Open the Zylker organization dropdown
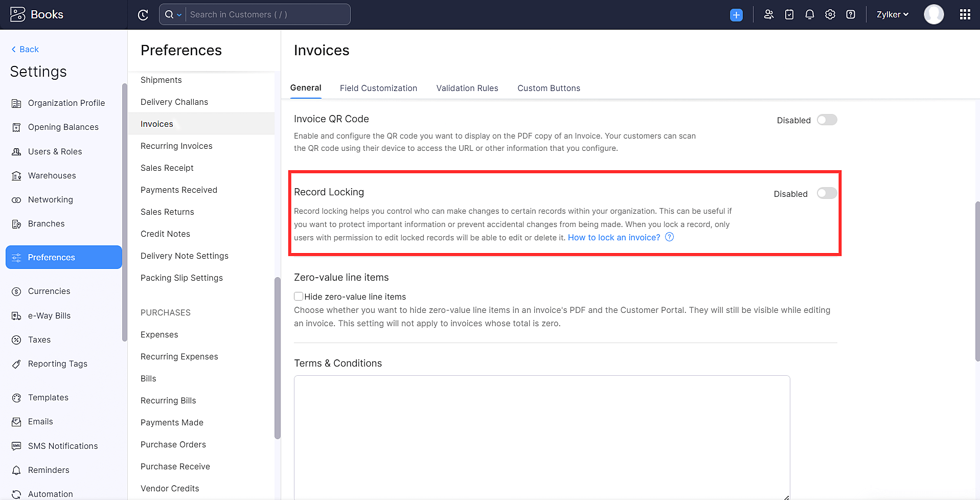This screenshot has height=500, width=980. (x=892, y=14)
